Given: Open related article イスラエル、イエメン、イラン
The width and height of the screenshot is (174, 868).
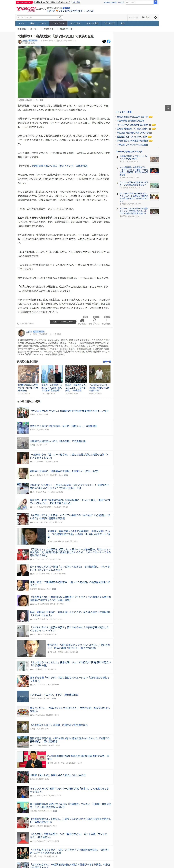Looking at the screenshot, I should pos(54,695).
